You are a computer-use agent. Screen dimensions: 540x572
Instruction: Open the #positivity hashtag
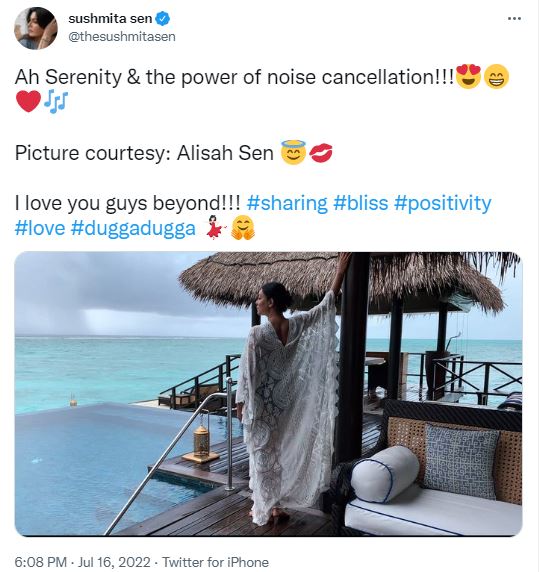click(x=443, y=203)
